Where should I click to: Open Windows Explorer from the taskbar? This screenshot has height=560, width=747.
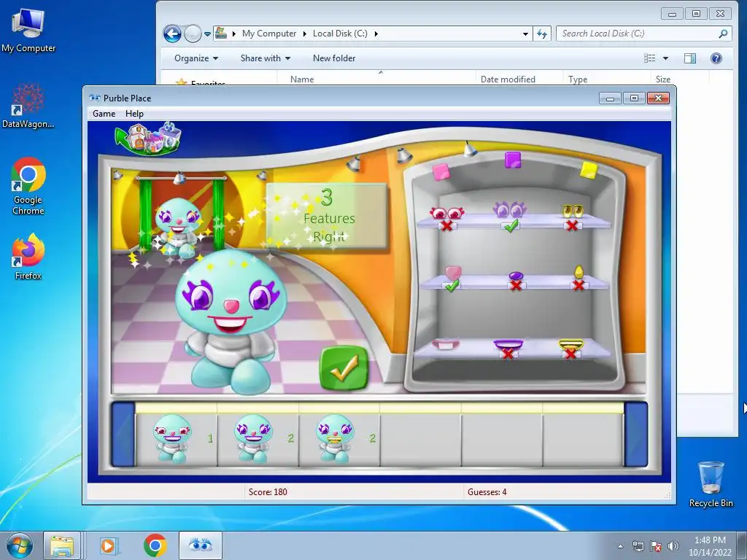(x=62, y=545)
